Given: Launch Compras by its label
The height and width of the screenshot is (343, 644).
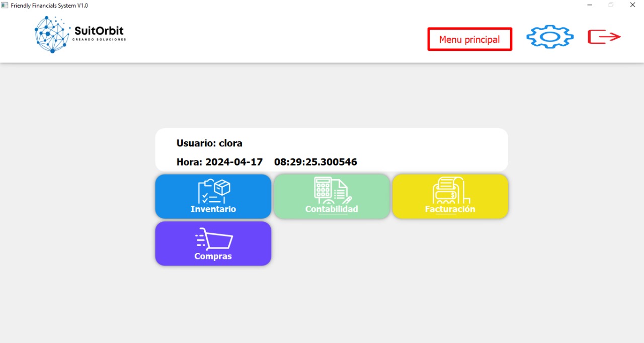Looking at the screenshot, I should click(x=213, y=256).
